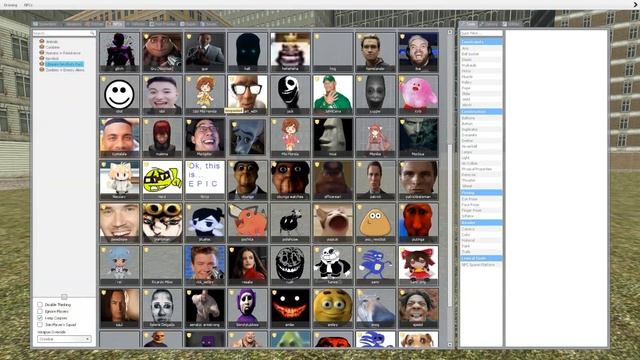Screen dimensions: 640x360
Task: Spawn the purple tinky winky NPC
Action: (x=247, y=308)
